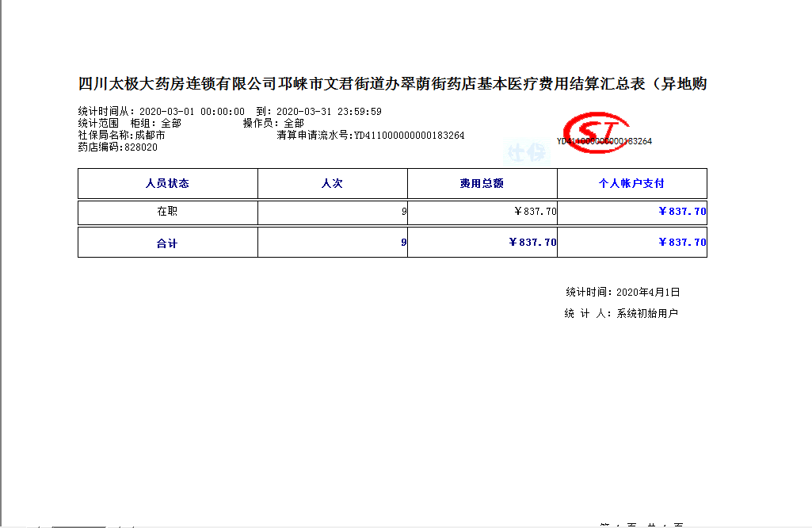Click the 统计人: 系统初始用户 line
812x528 pixels.
click(621, 313)
